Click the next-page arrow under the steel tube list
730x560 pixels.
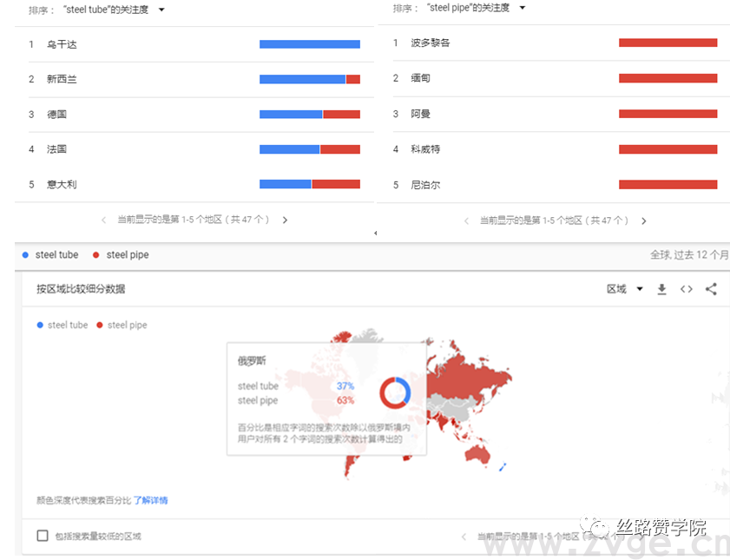tap(285, 221)
